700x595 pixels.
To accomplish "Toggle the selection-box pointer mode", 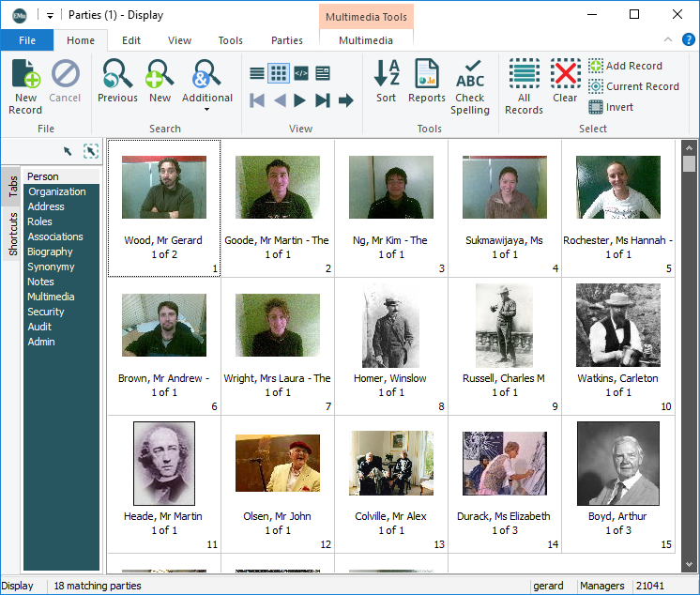I will tap(90, 150).
